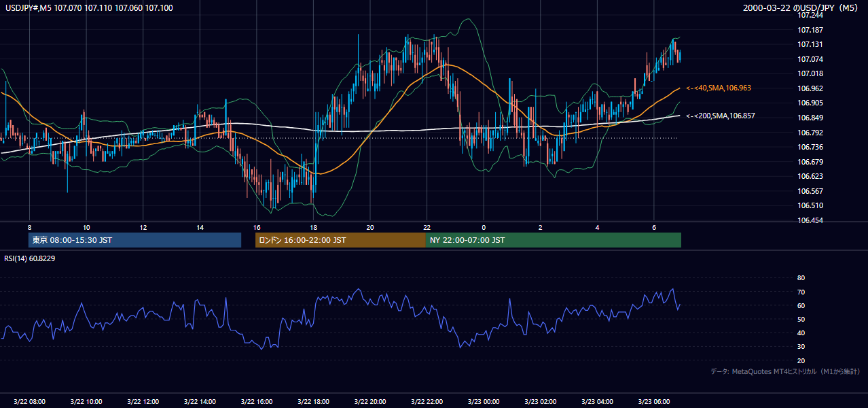Click price level 106.510 on the price axis
The image size is (868, 408).
click(x=810, y=205)
